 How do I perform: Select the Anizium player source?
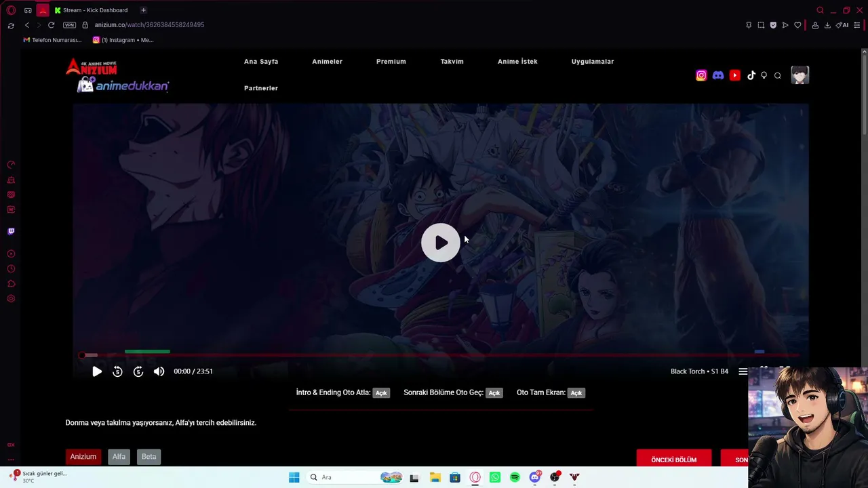83,457
